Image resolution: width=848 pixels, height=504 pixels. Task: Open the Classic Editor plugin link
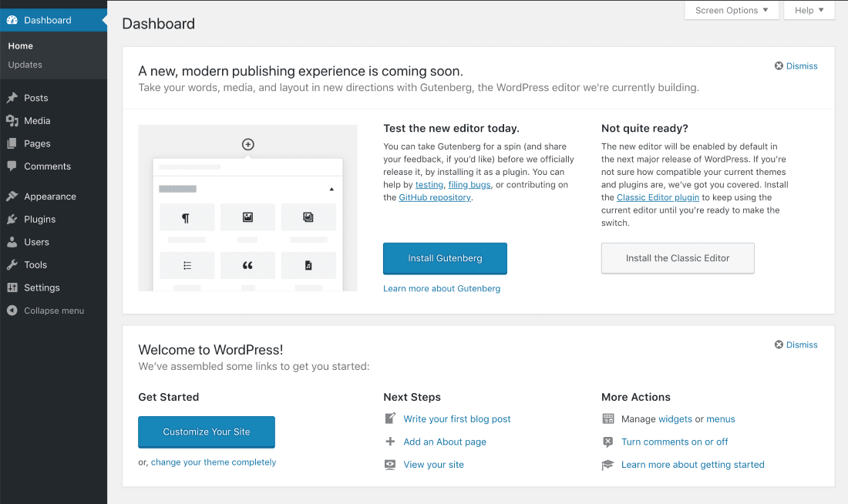click(x=658, y=197)
